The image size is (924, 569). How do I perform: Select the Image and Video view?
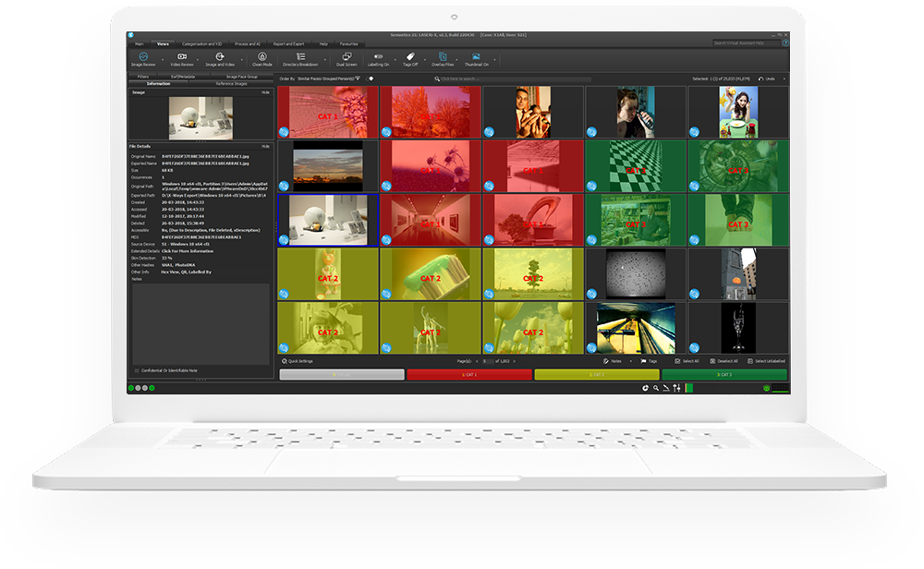click(x=220, y=59)
